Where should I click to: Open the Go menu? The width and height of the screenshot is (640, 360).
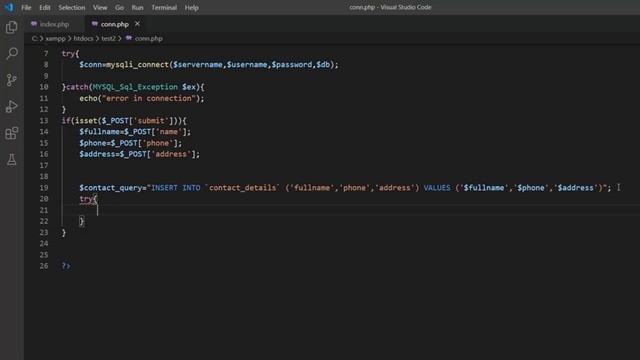(119, 7)
